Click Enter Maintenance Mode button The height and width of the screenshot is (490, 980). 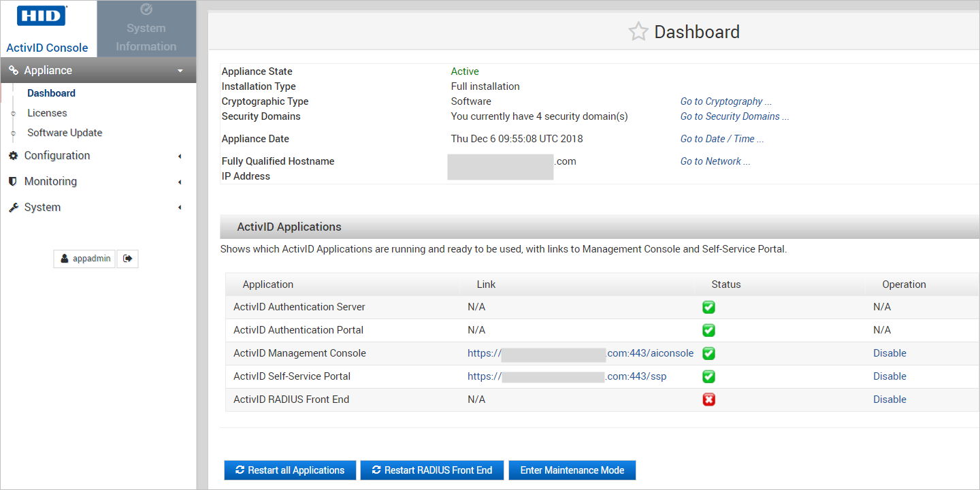(572, 470)
